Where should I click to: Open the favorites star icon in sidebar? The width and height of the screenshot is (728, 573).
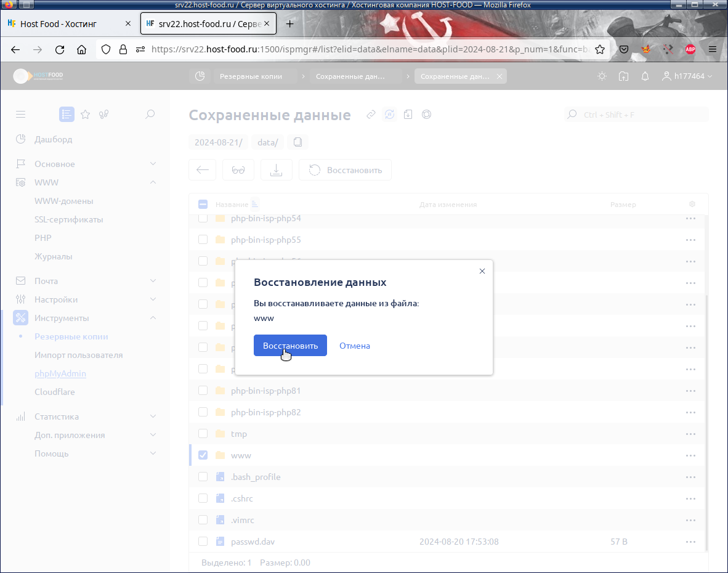click(x=86, y=114)
